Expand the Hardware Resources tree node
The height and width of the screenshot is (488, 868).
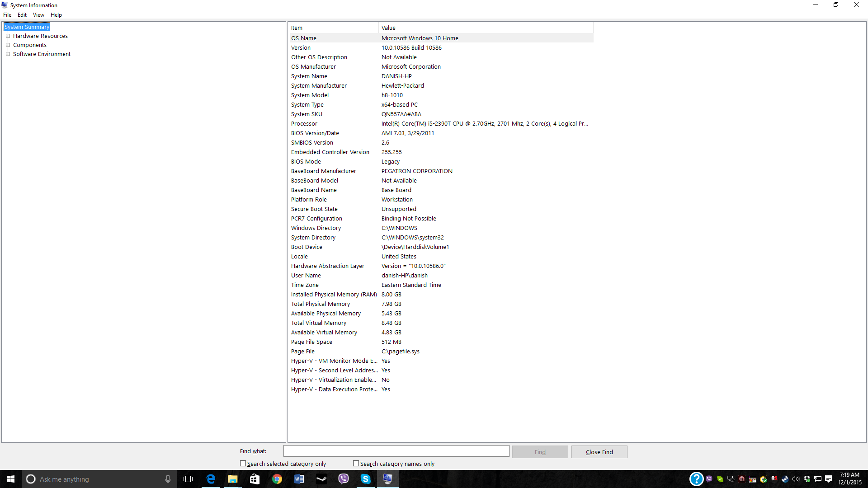pos(8,36)
